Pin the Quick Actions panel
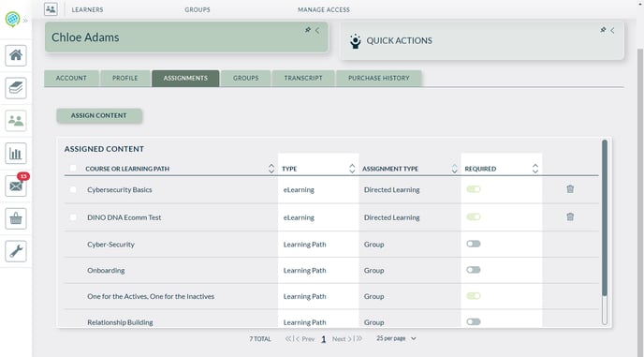The image size is (644, 357). [603, 30]
